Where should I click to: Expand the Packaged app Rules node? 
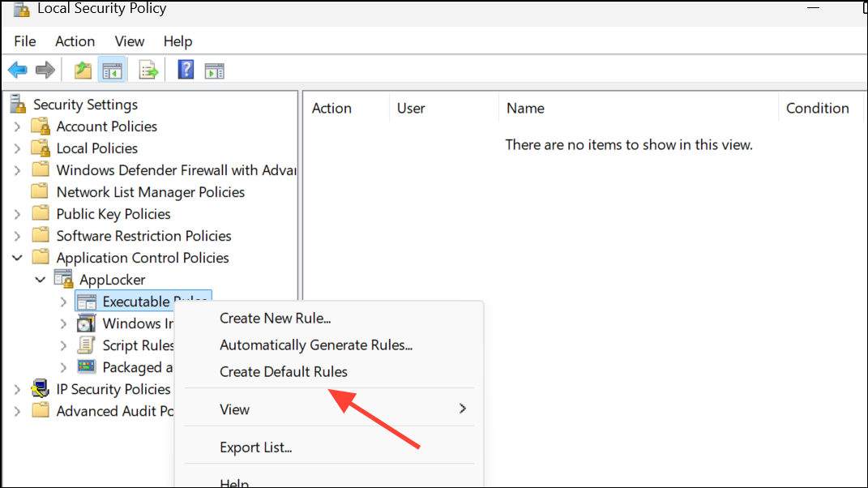point(63,367)
